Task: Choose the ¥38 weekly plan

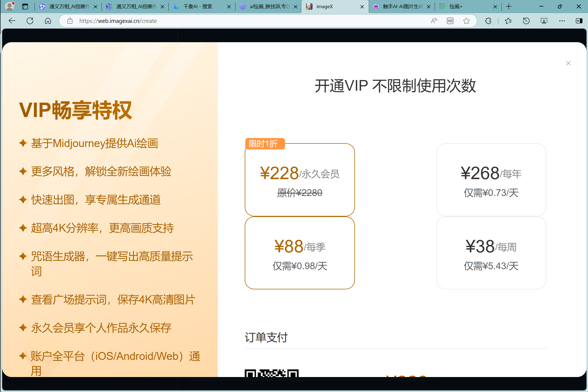Action: pos(491,253)
